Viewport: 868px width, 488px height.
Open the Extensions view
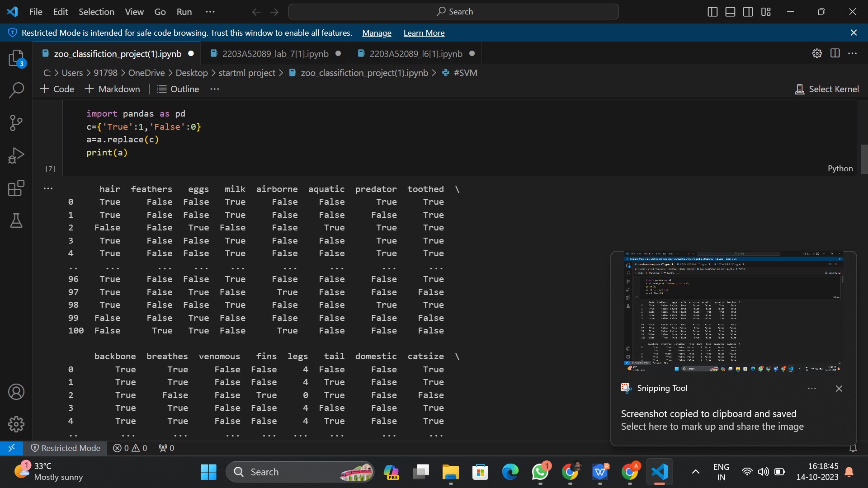(16, 188)
